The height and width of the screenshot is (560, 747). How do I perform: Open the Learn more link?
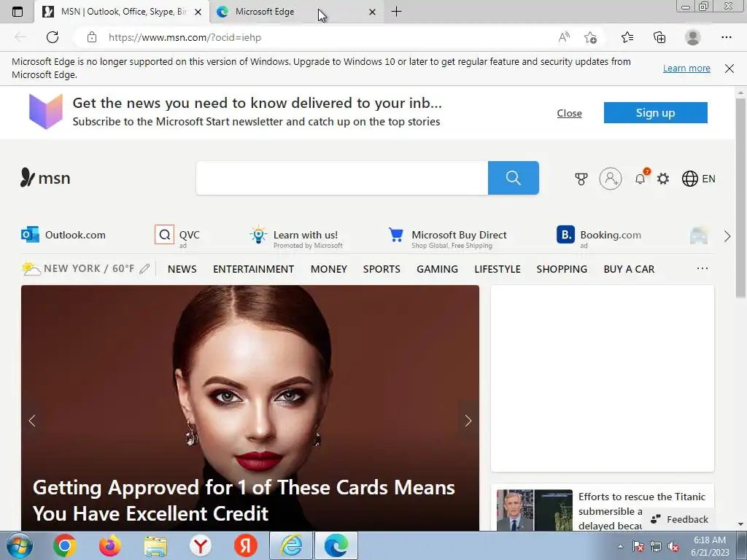pos(686,68)
